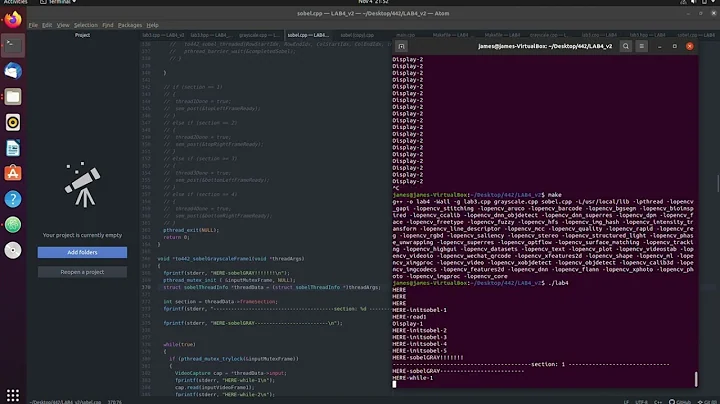Click the Atom editor scrollbar on the right edge

point(718,184)
